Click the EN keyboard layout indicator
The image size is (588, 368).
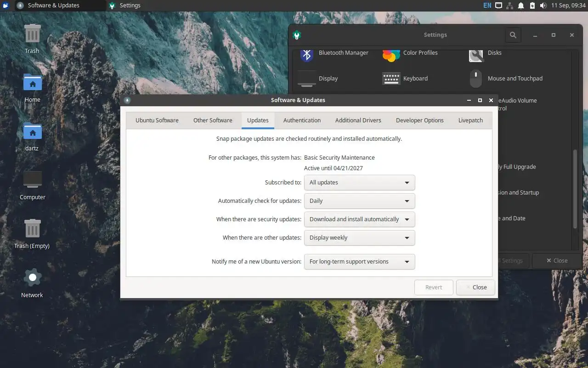tap(487, 6)
